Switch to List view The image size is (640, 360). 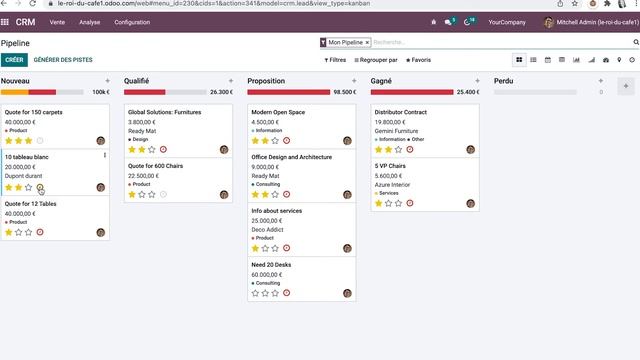click(533, 60)
